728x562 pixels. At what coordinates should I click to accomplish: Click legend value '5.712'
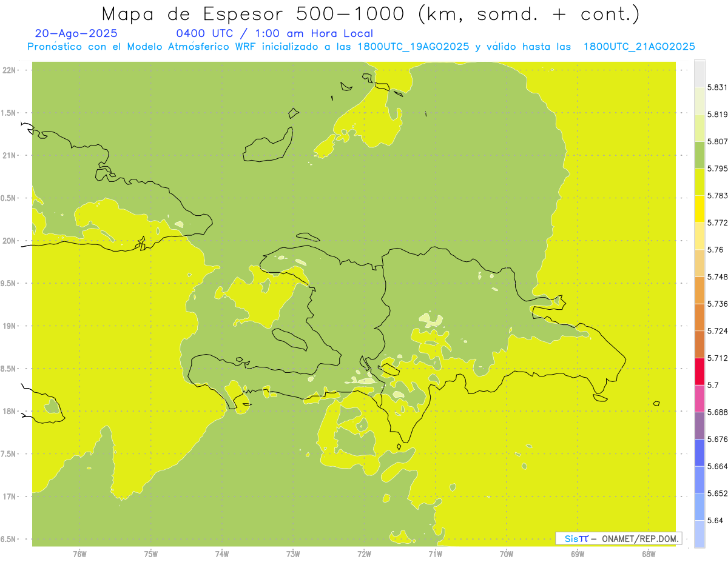[717, 358]
